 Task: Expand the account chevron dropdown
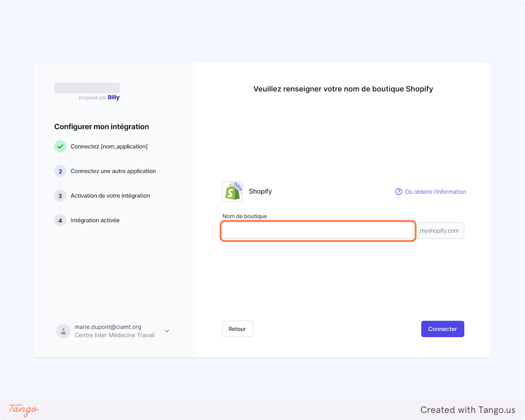pyautogui.click(x=167, y=331)
